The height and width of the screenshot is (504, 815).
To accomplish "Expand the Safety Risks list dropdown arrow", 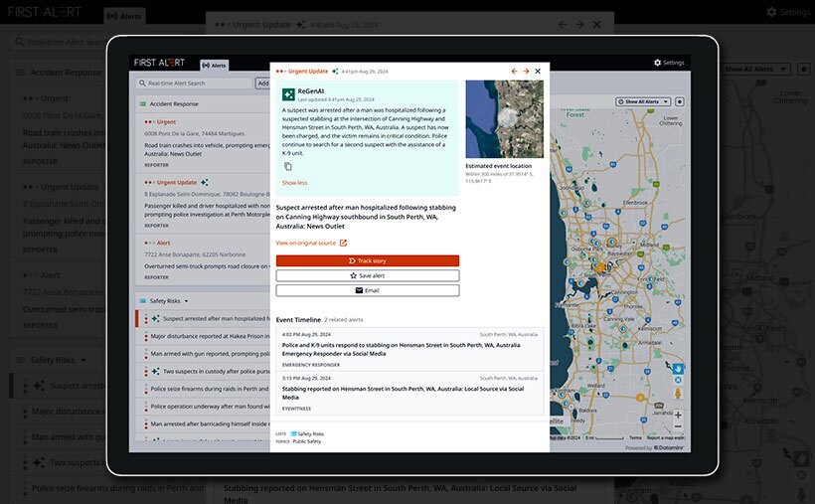I will click(x=187, y=301).
